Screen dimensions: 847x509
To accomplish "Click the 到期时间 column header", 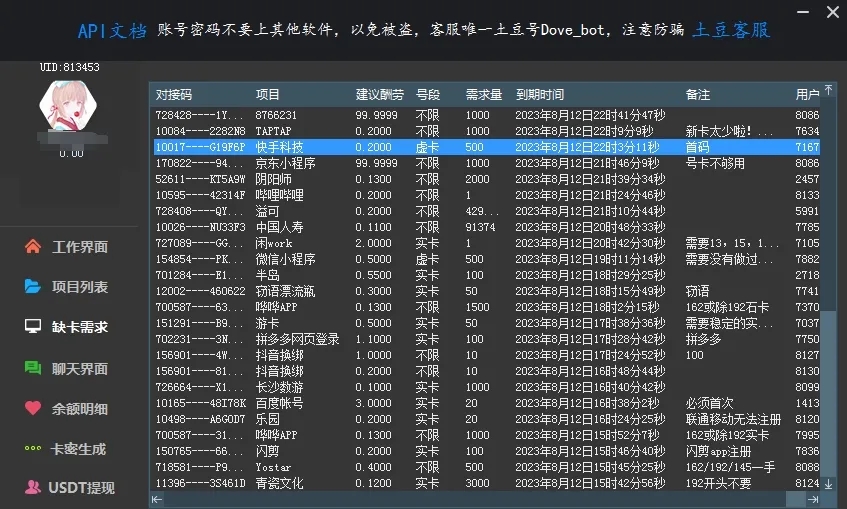I will point(540,95).
